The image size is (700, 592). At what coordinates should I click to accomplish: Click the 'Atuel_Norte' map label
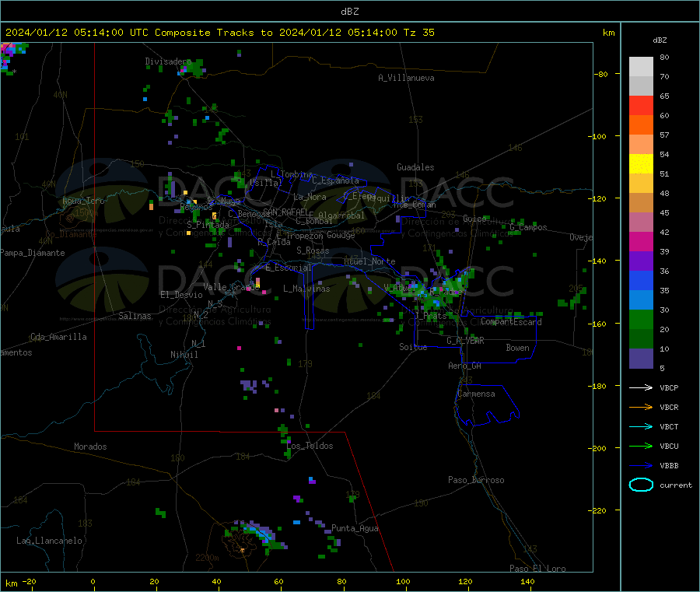coord(369,261)
